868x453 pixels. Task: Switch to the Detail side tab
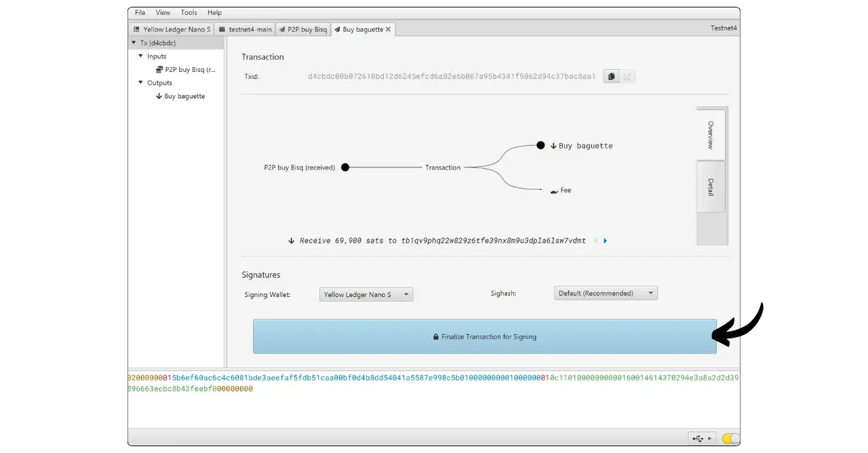[711, 186]
